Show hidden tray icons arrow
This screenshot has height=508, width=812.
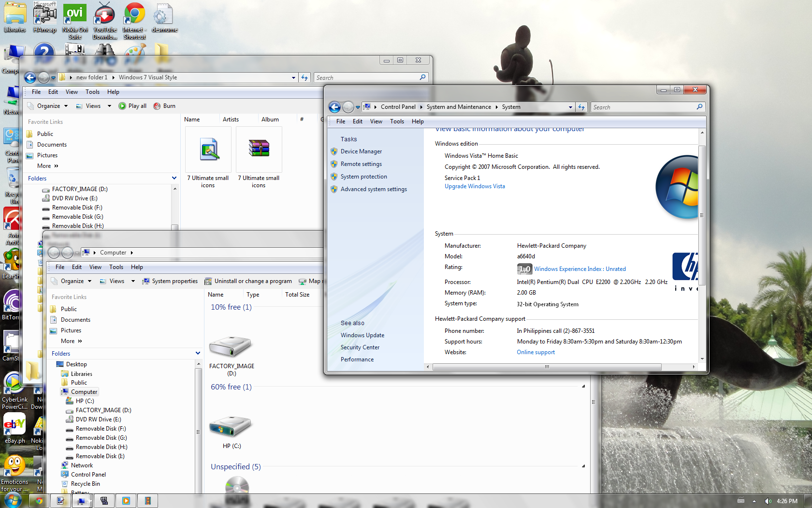pyautogui.click(x=754, y=501)
